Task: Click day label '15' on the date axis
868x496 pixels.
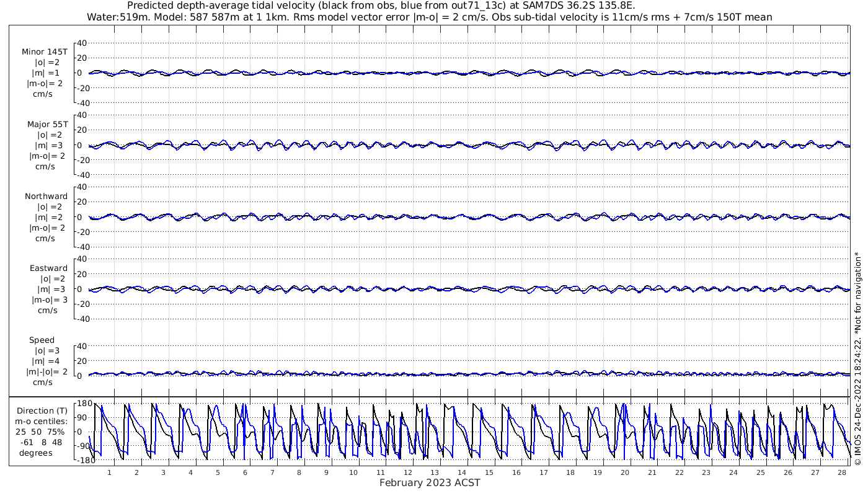Action: click(489, 472)
